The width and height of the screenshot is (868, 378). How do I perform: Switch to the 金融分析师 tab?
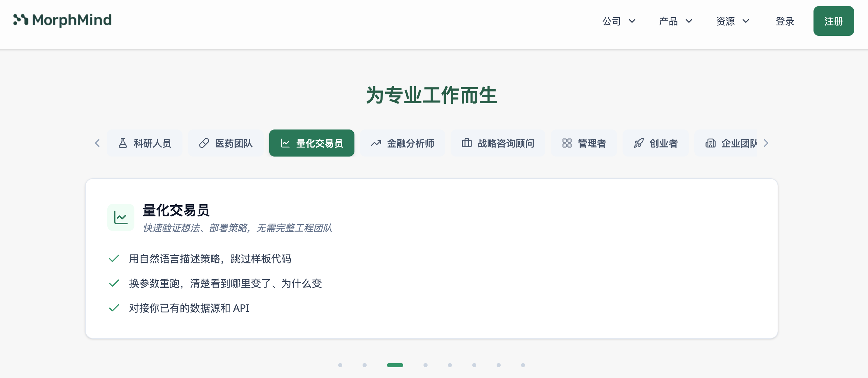pos(403,143)
